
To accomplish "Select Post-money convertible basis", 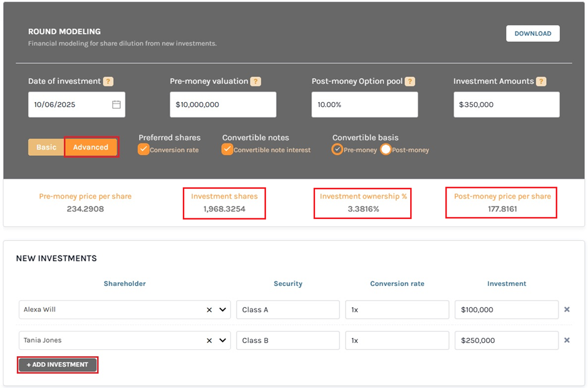I will click(386, 150).
